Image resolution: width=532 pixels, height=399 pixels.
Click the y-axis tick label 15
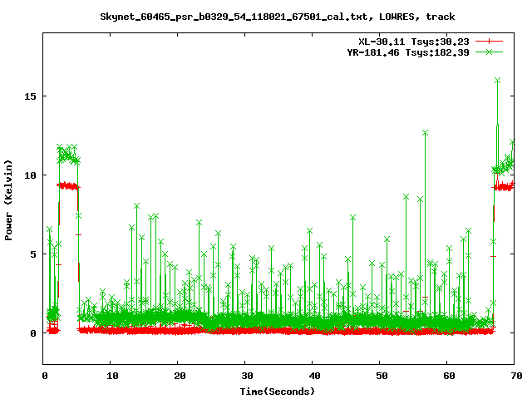coord(30,96)
